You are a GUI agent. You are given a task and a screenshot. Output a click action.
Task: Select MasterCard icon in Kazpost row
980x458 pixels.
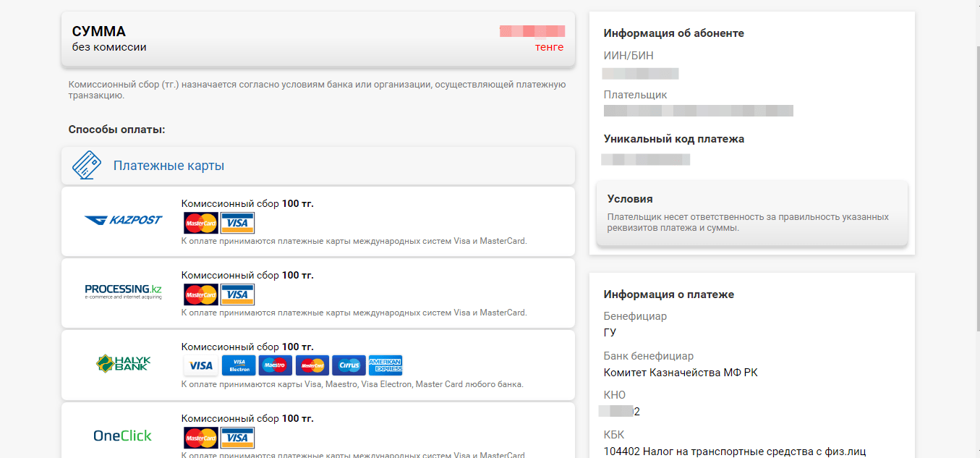pos(200,223)
